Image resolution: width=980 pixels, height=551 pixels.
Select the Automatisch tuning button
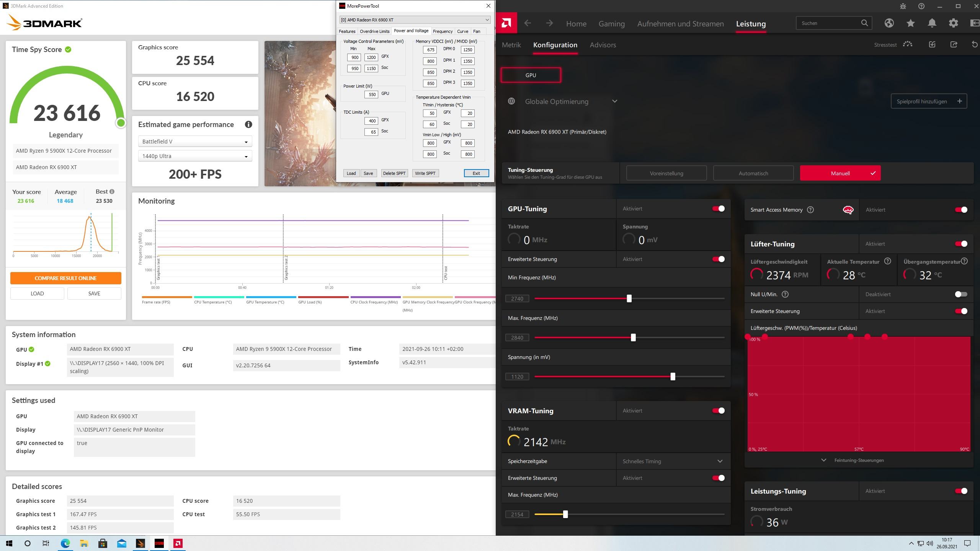(753, 173)
